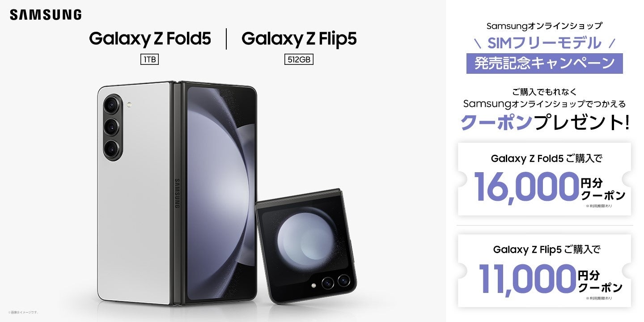Click the Fold5 triple rear camera module
Viewport: 644px width, 322px height.
pyautogui.click(x=111, y=127)
